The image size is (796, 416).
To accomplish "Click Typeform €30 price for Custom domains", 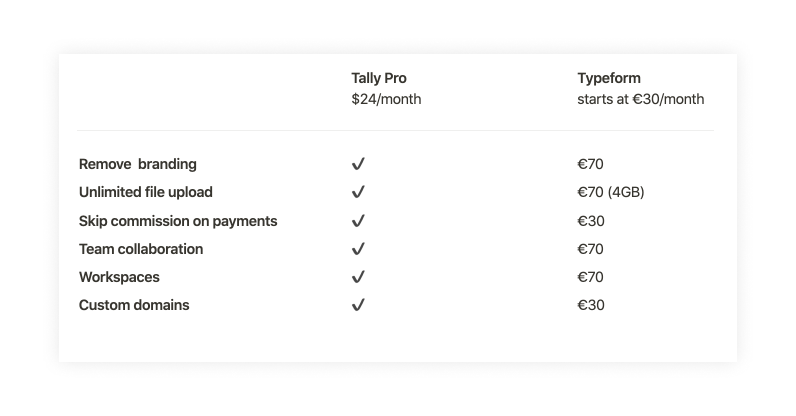I will pos(591,305).
